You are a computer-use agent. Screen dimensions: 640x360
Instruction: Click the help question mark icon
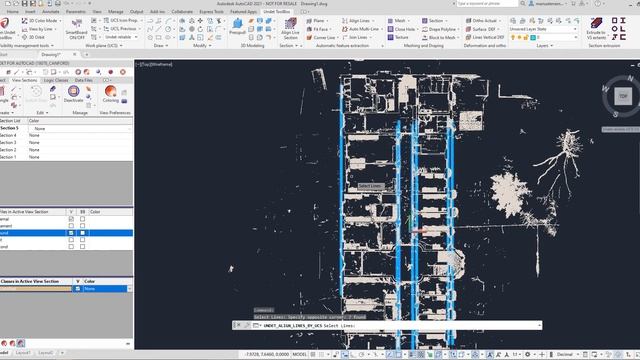(x=598, y=3)
